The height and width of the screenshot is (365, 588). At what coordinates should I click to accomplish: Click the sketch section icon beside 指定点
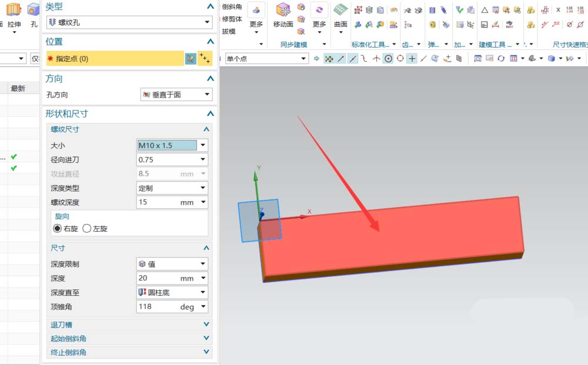[191, 58]
